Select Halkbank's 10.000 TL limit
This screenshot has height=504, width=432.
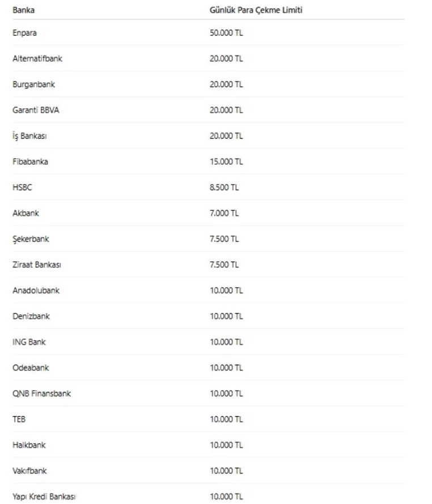pos(226,445)
